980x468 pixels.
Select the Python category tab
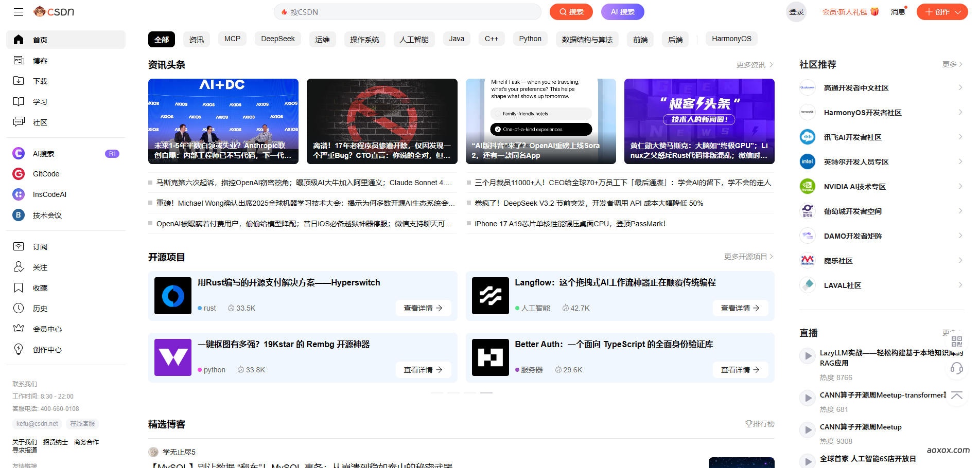pyautogui.click(x=530, y=39)
